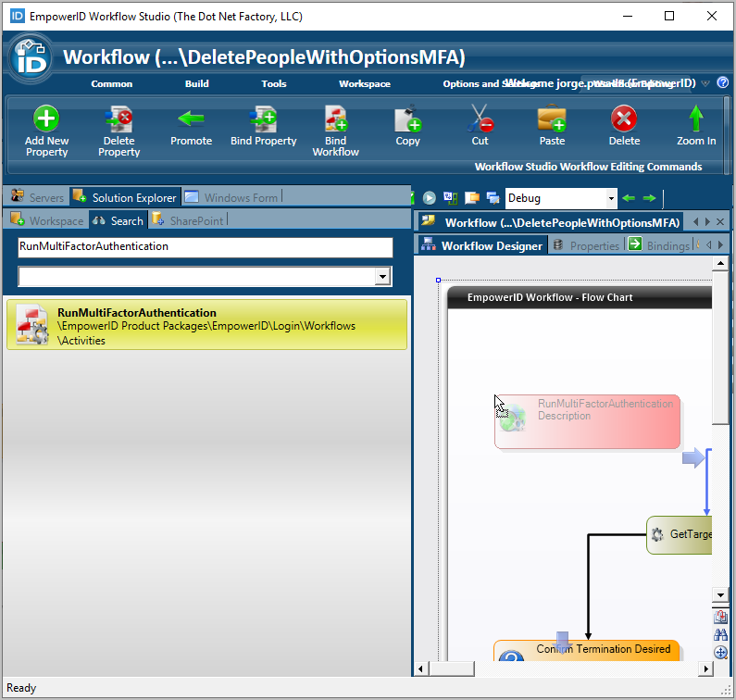The width and height of the screenshot is (736, 700).
Task: Open the Debug configuration dropdown
Action: (611, 198)
